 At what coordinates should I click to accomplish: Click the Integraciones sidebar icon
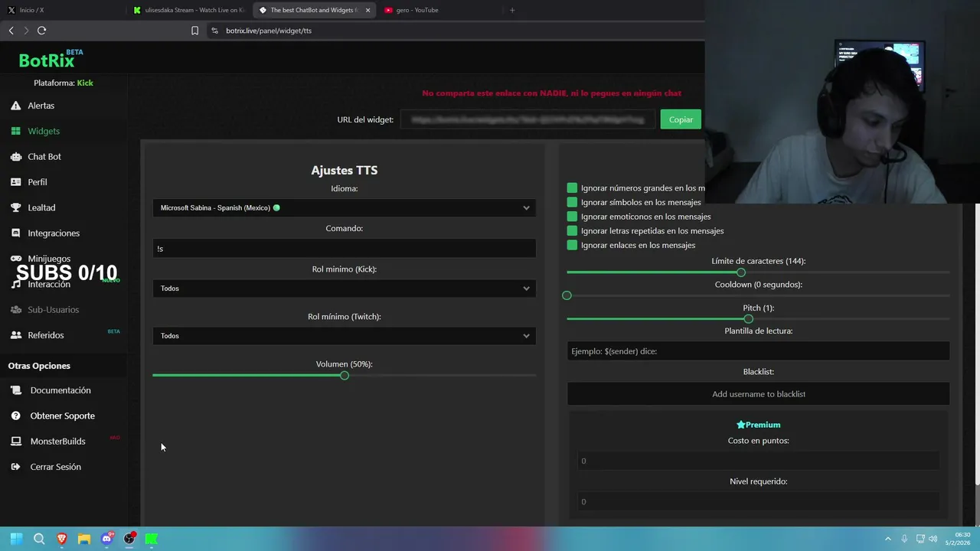pos(15,233)
